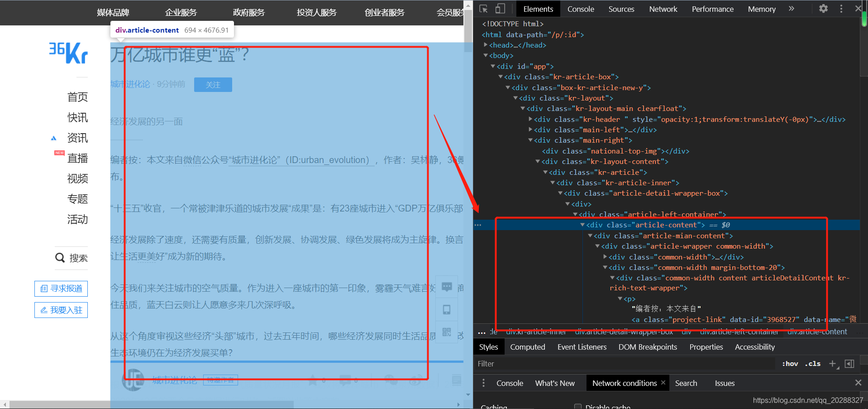Image resolution: width=868 pixels, height=409 pixels.
Task: Open the Accessibility tab
Action: point(755,347)
